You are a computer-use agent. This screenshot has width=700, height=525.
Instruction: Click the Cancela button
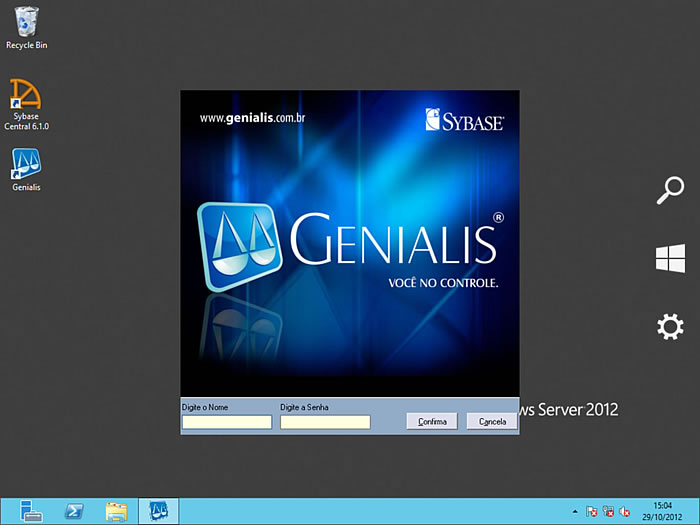coord(492,421)
